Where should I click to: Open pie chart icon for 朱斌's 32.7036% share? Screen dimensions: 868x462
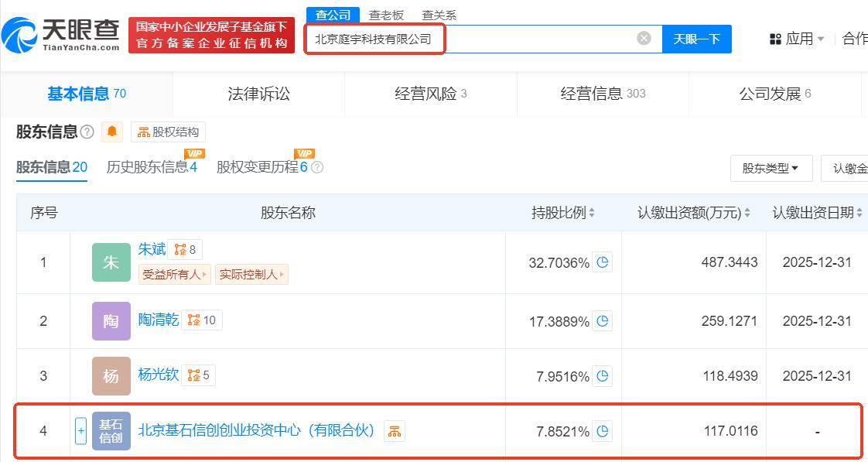click(x=603, y=262)
